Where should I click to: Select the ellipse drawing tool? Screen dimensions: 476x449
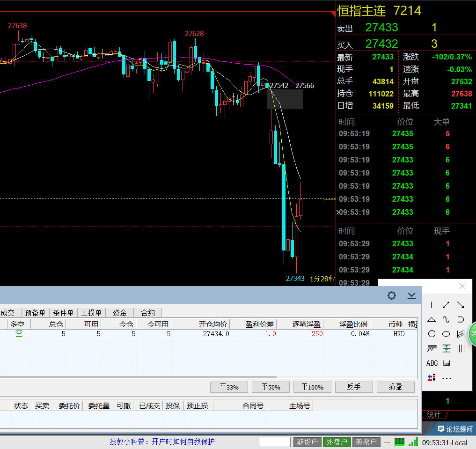pyautogui.click(x=446, y=334)
